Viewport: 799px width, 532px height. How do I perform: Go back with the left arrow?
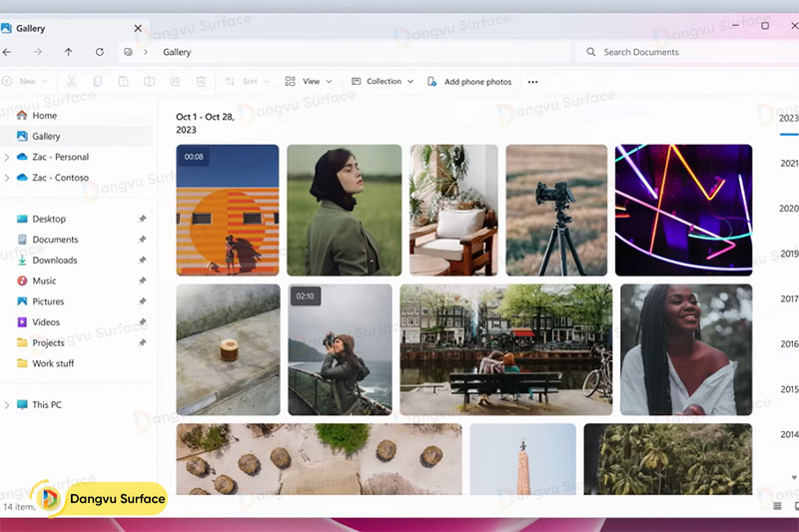[x=7, y=52]
